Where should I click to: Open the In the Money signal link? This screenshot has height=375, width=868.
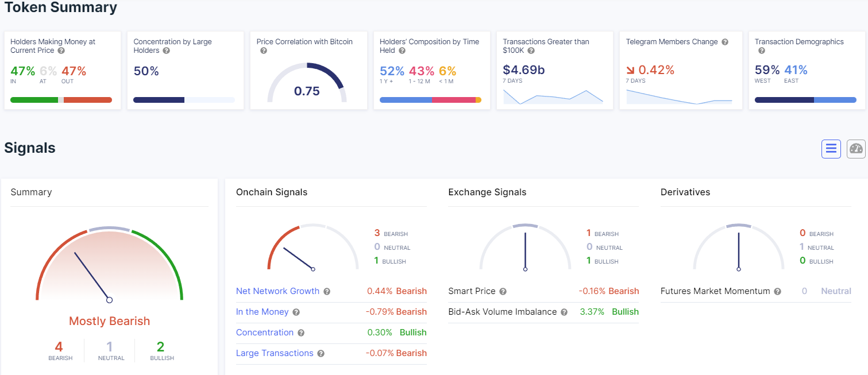click(262, 312)
